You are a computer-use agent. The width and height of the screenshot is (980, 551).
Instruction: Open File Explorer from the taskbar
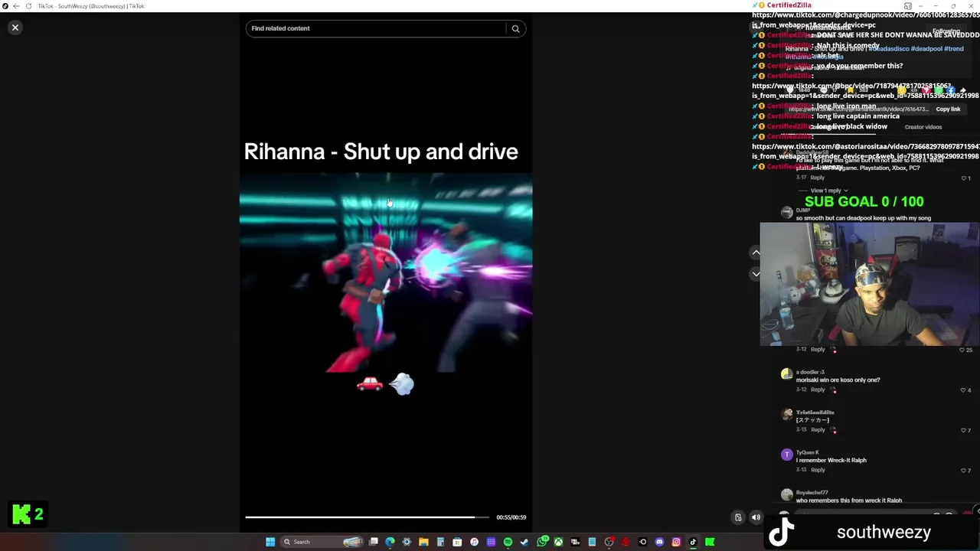click(423, 542)
